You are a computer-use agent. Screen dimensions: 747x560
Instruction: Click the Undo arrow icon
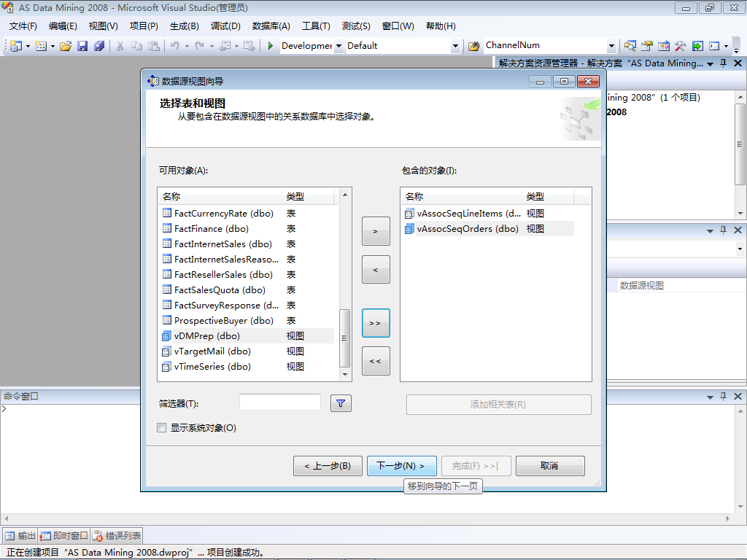click(175, 46)
